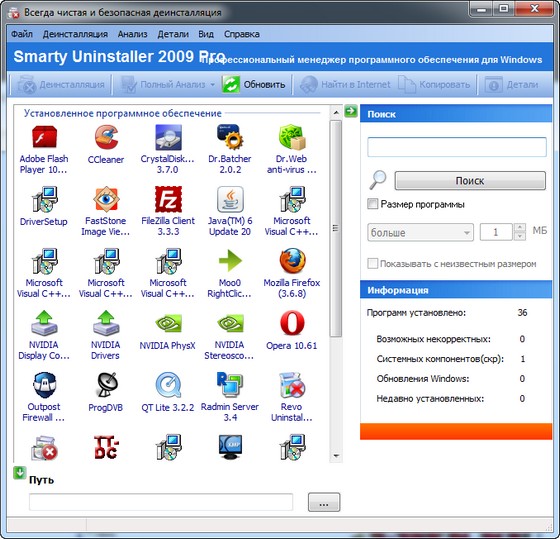Click the Детали toolbar button
The height and width of the screenshot is (539, 560).
[511, 85]
